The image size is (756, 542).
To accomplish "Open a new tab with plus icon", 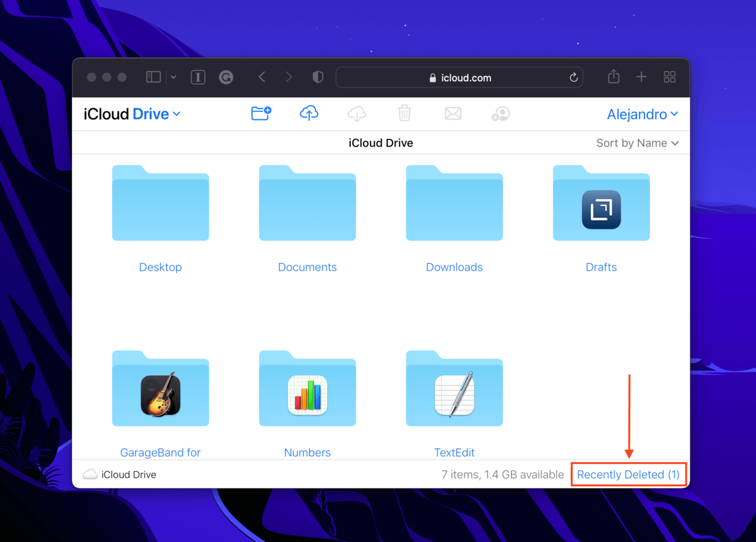I will [x=641, y=77].
